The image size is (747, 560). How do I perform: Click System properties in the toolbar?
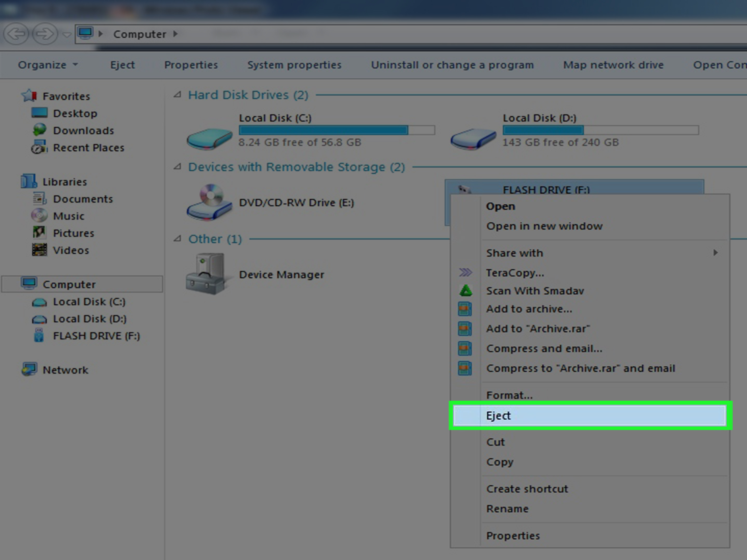click(294, 65)
